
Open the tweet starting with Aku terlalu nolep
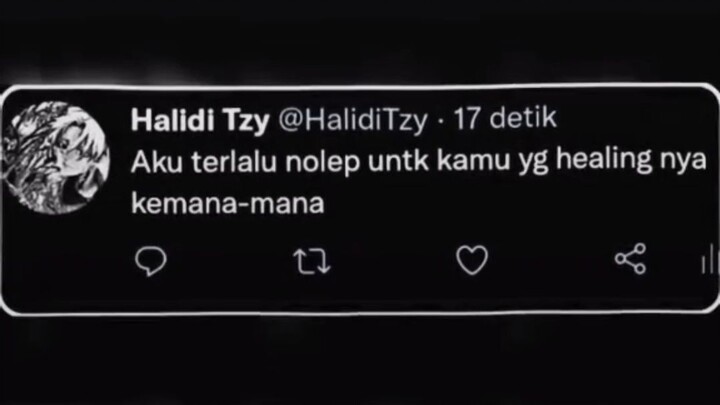pyautogui.click(x=418, y=181)
